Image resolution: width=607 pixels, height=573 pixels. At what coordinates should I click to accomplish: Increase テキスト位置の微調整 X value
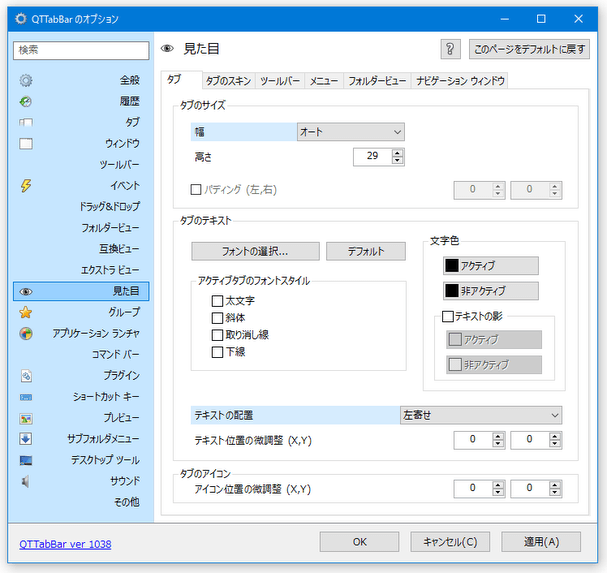(x=498, y=436)
